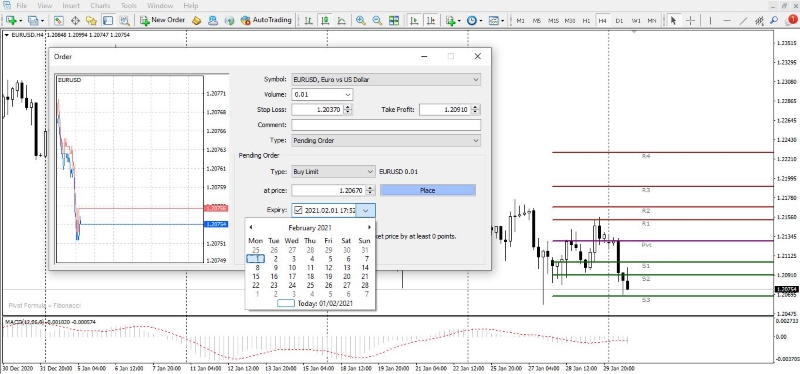Open the View menu

45,6
